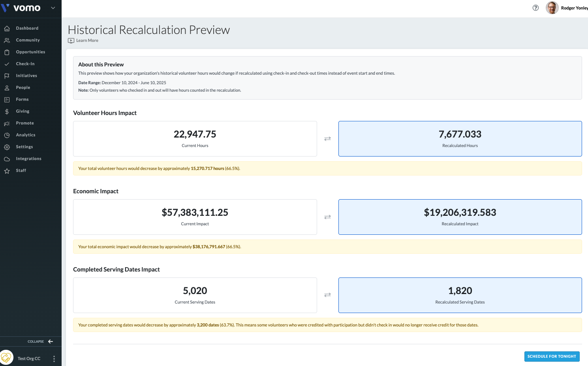Select the Giving dollar icon

(x=7, y=111)
